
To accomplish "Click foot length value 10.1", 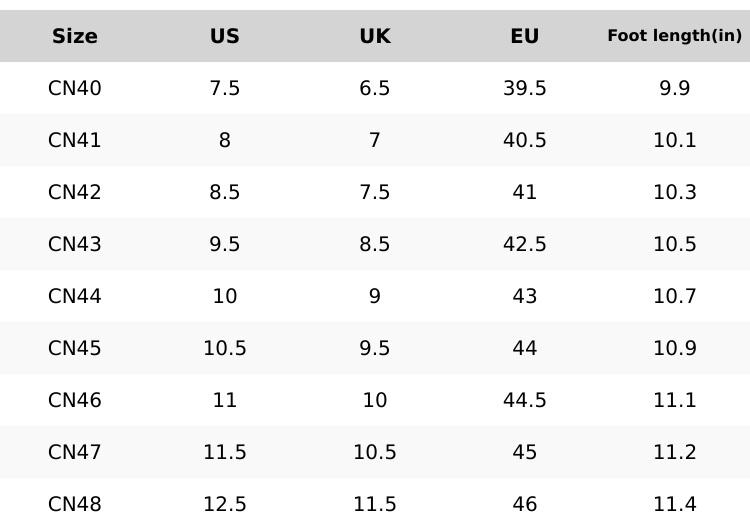I will (675, 140).
